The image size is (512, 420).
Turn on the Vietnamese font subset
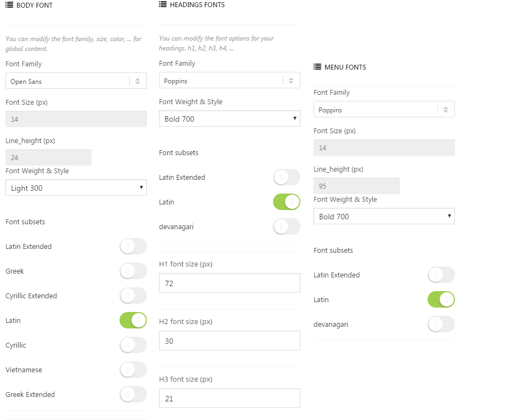133,370
